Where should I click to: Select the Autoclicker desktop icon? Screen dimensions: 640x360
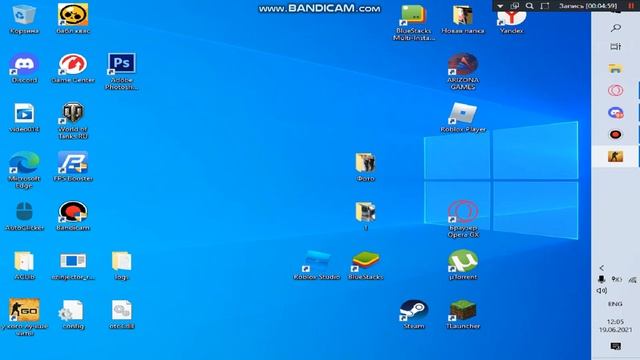[x=24, y=216]
